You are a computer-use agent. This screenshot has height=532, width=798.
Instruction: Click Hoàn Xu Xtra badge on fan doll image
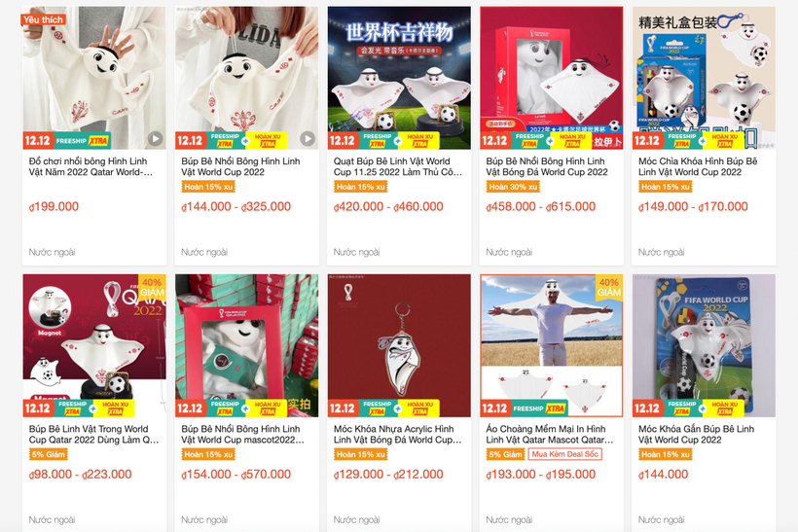pos(418,140)
